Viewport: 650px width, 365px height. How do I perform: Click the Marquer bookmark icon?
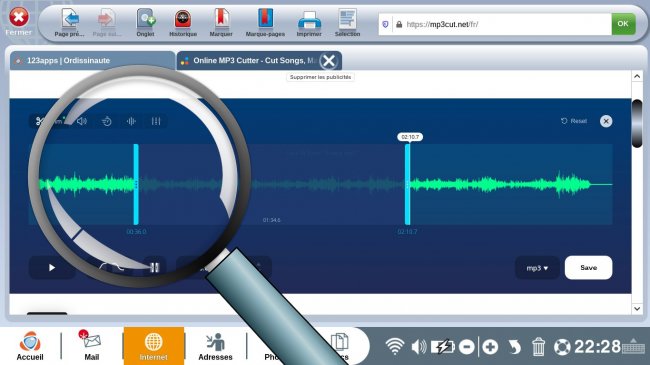click(x=221, y=23)
